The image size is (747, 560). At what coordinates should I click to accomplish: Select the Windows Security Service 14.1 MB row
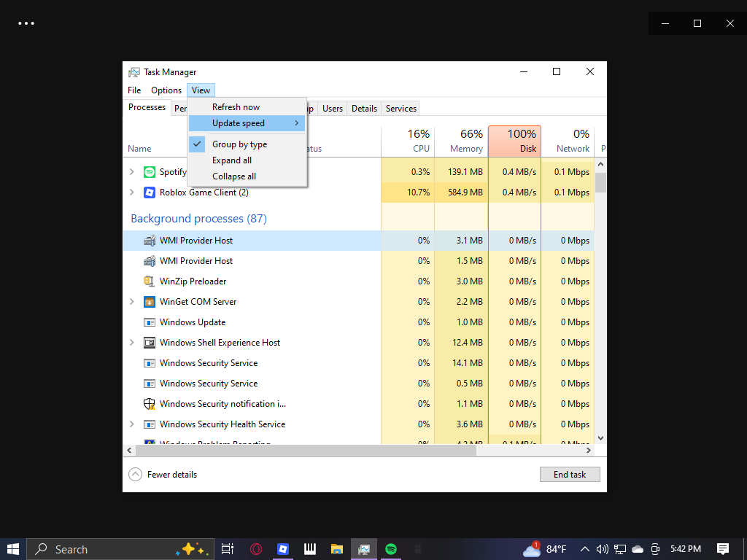click(x=359, y=363)
